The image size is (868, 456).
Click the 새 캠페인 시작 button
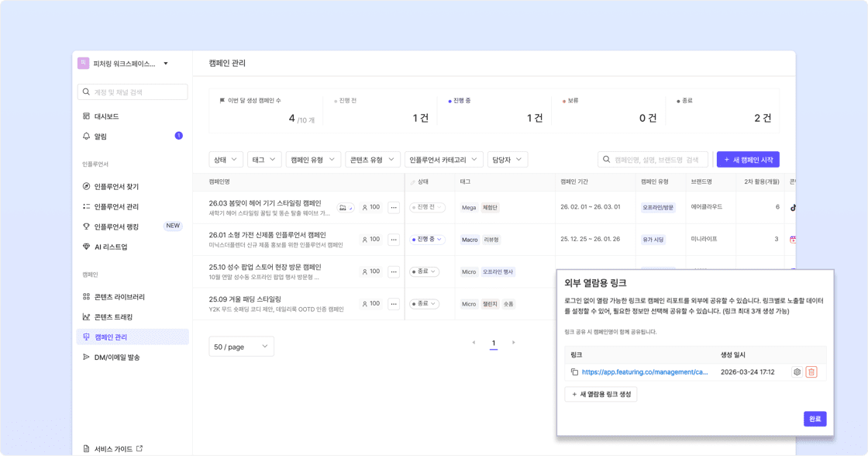[748, 159]
